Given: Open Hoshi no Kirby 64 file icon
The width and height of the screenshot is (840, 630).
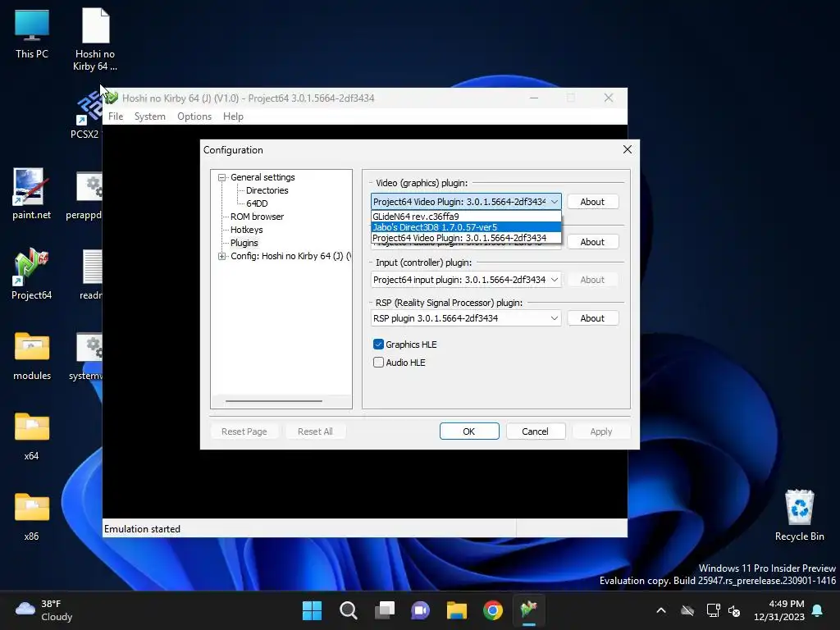Looking at the screenshot, I should (x=95, y=39).
